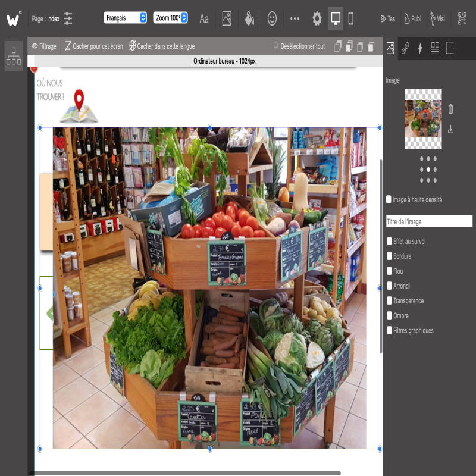Switch to the link properties tab
The height and width of the screenshot is (476, 476).
click(405, 48)
